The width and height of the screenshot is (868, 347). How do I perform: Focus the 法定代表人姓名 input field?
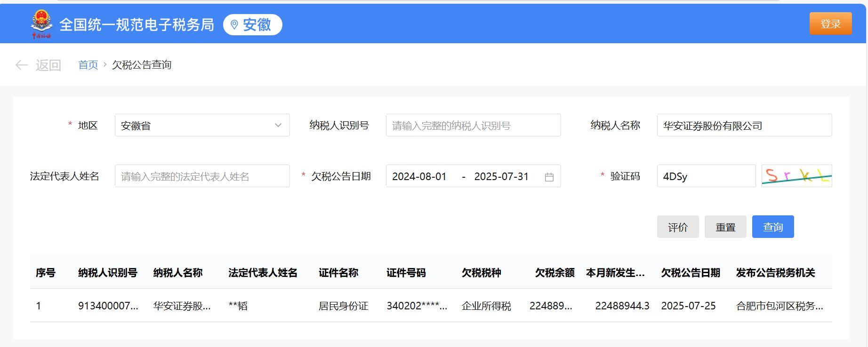pos(202,176)
